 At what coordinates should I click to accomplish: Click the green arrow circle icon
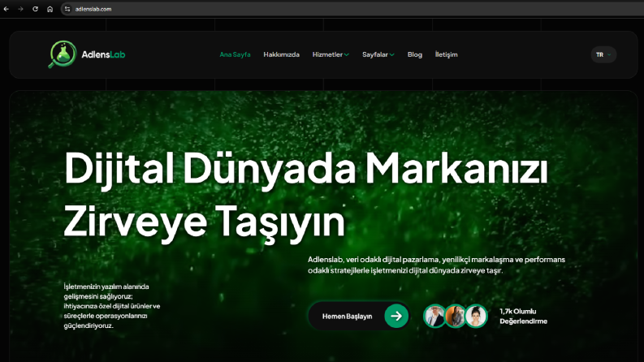pos(396,316)
